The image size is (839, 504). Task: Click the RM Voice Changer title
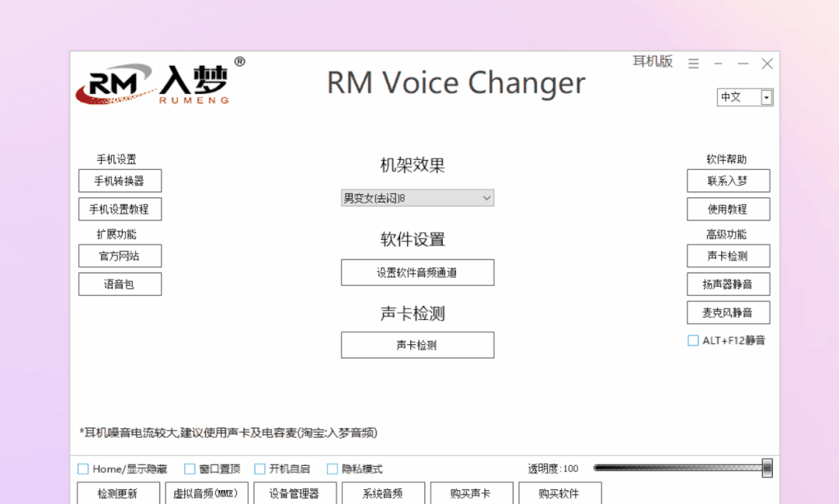pos(456,83)
